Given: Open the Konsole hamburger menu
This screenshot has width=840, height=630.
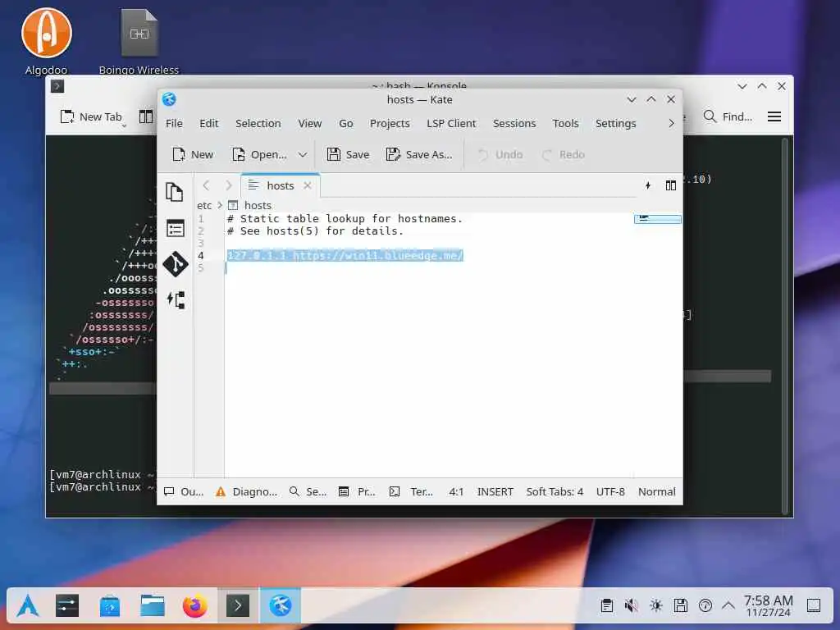Looking at the screenshot, I should [774, 116].
